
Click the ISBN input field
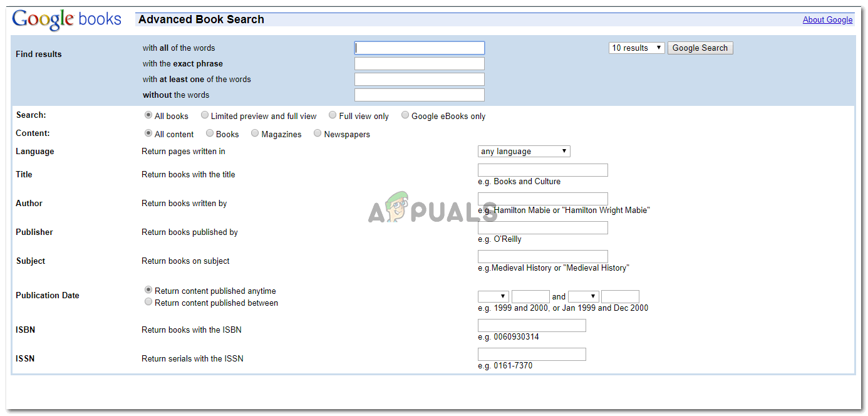coord(532,326)
